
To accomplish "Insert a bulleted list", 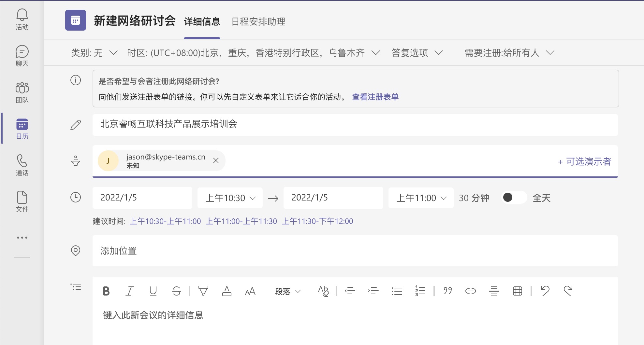I will click(x=397, y=291).
